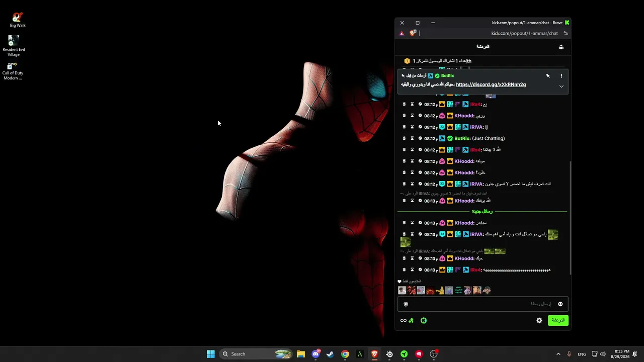Click the timeout hourglass on IRx4 "بع" message
The height and width of the screenshot is (362, 644).
412,104
